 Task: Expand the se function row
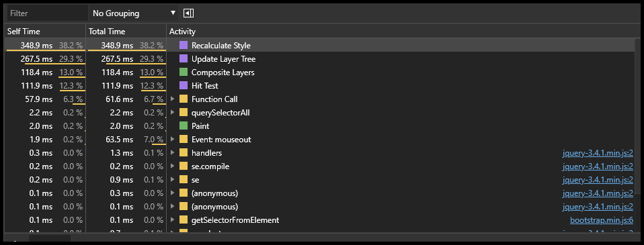(173, 180)
